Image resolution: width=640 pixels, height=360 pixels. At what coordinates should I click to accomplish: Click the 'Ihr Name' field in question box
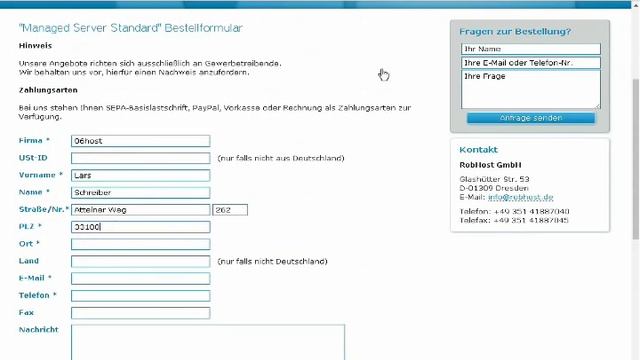(x=531, y=49)
